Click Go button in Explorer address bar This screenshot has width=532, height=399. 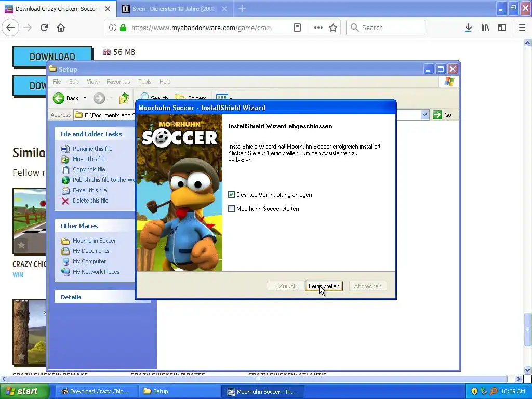tap(442, 115)
